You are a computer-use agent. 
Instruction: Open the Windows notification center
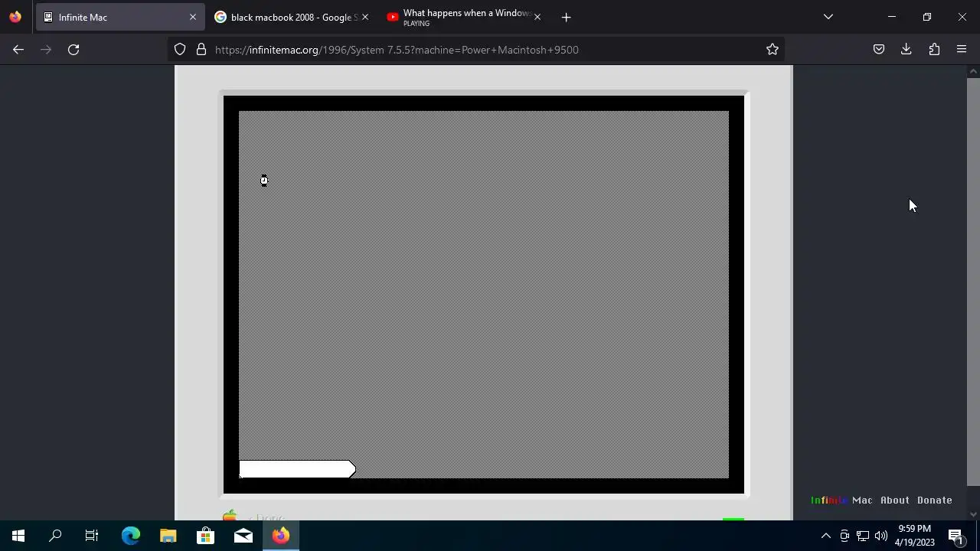(956, 536)
